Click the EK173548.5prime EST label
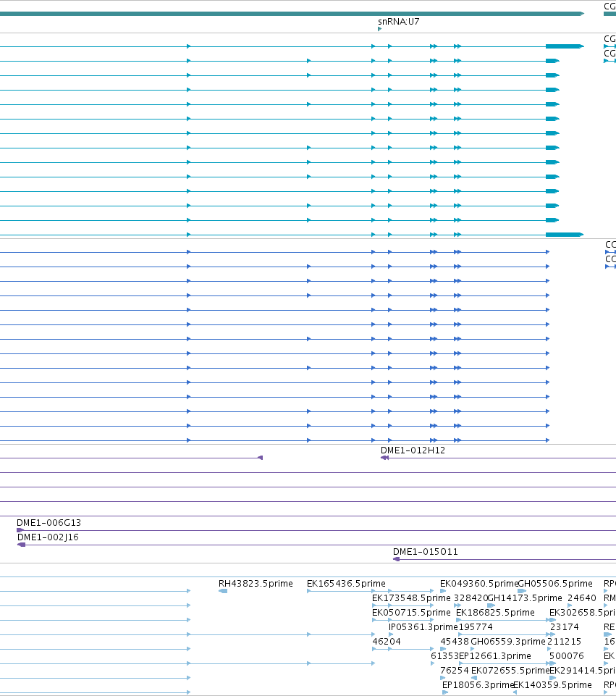The width and height of the screenshot is (616, 696). pyautogui.click(x=411, y=598)
